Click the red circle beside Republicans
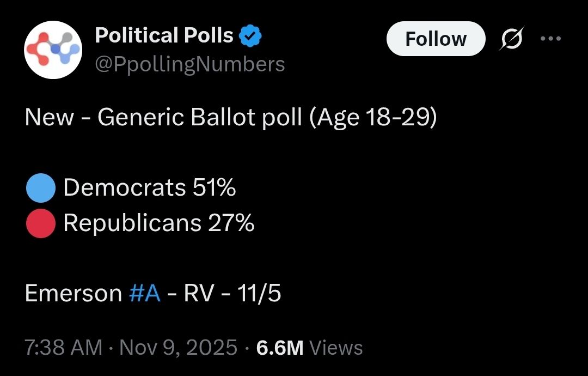Screen dimensions: 588x376 coord(40,223)
